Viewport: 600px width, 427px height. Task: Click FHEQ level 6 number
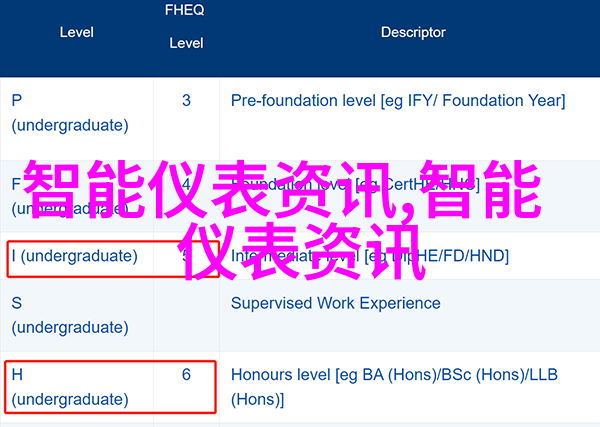[186, 375]
